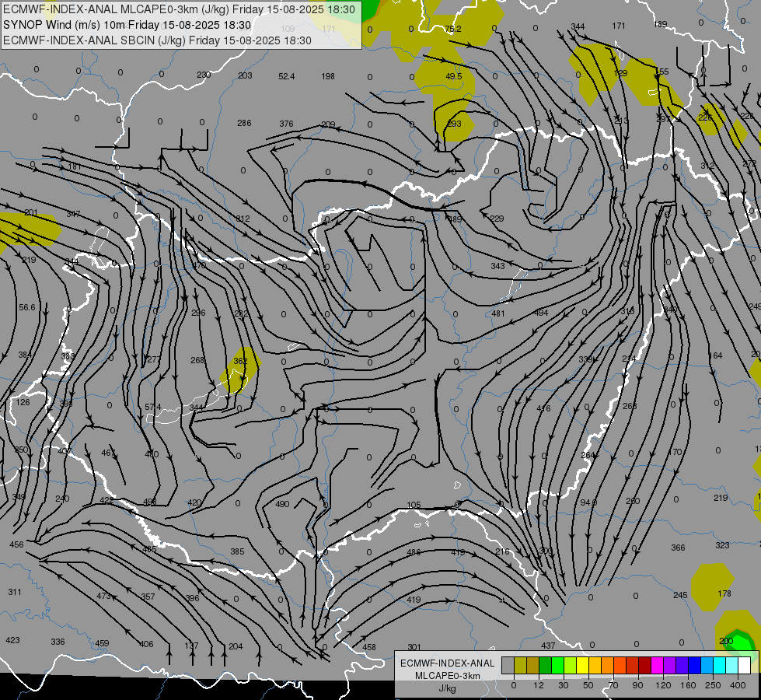Click the '481' value on the map
Image resolution: width=761 pixels, height=700 pixels.
point(498,313)
